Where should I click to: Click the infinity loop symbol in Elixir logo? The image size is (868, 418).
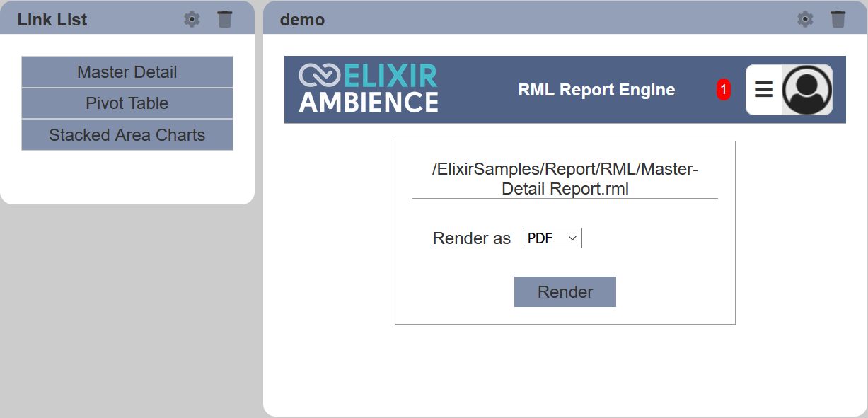point(320,76)
